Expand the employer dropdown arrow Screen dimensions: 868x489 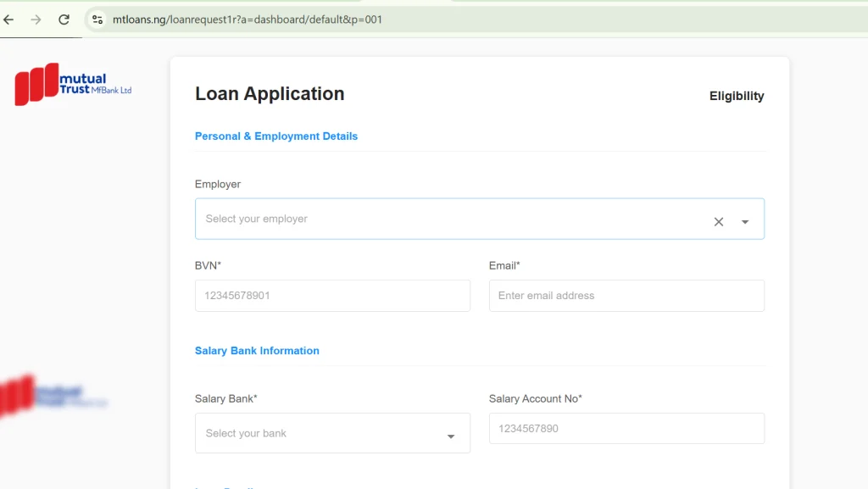745,222
